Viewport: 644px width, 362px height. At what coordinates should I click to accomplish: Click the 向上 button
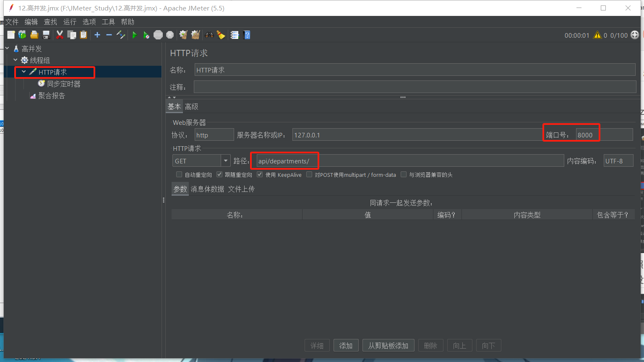(459, 346)
